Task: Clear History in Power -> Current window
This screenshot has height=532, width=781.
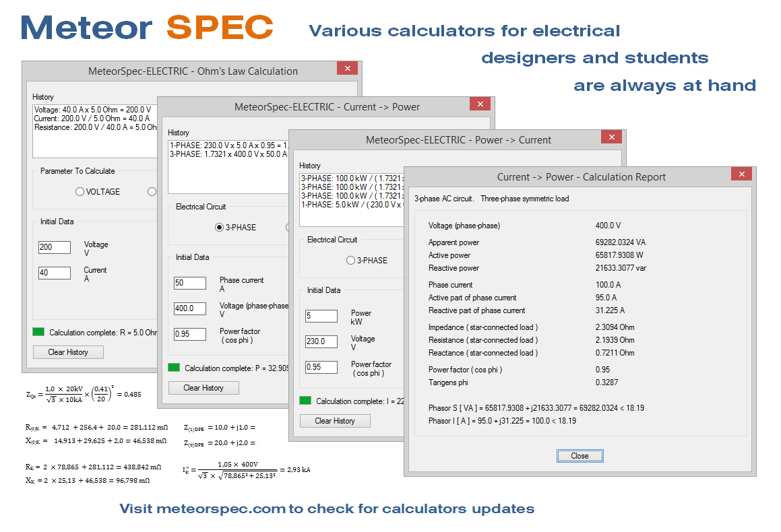Action: [x=335, y=420]
